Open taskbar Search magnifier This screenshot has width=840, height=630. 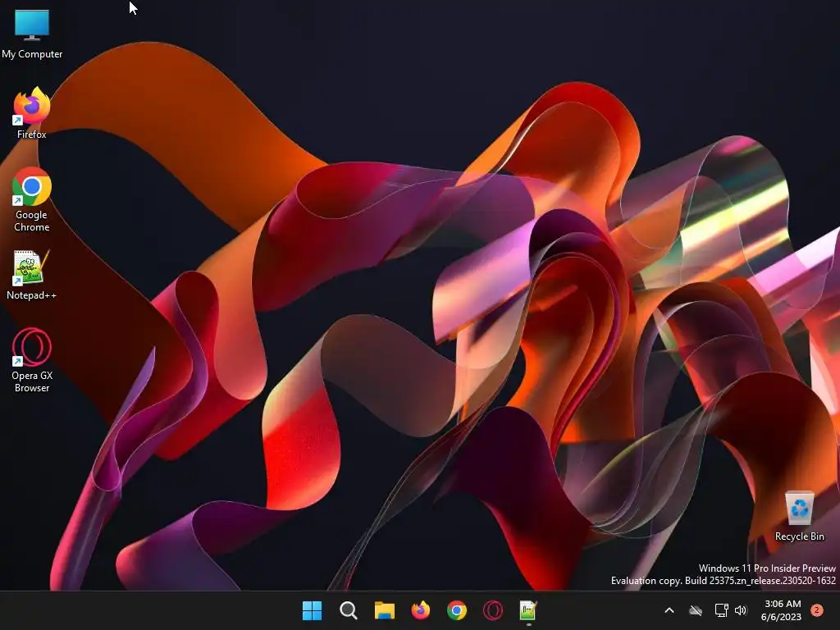348,610
